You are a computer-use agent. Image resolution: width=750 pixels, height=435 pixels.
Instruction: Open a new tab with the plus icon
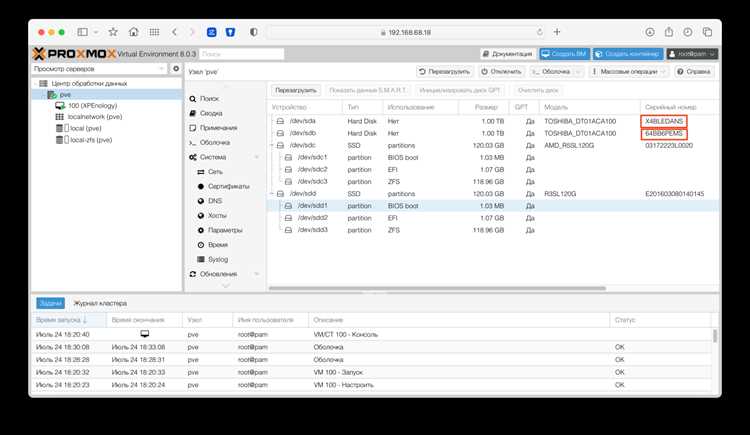point(557,32)
